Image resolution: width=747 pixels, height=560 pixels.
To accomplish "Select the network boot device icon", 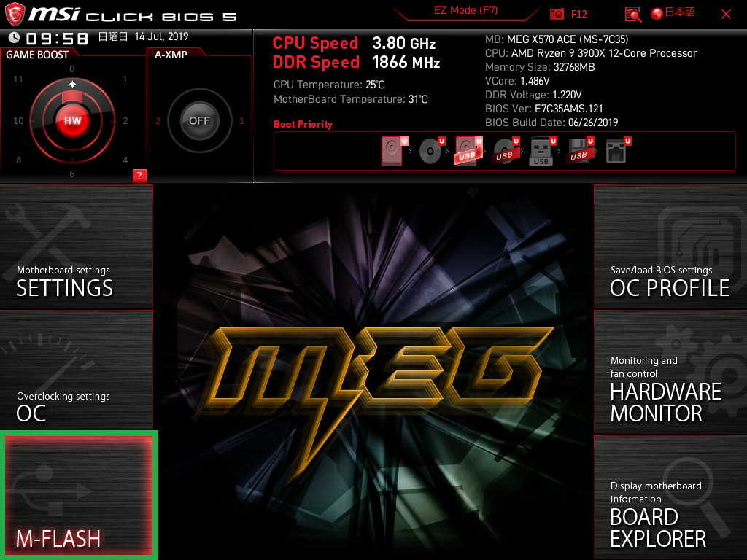I will pos(618,151).
